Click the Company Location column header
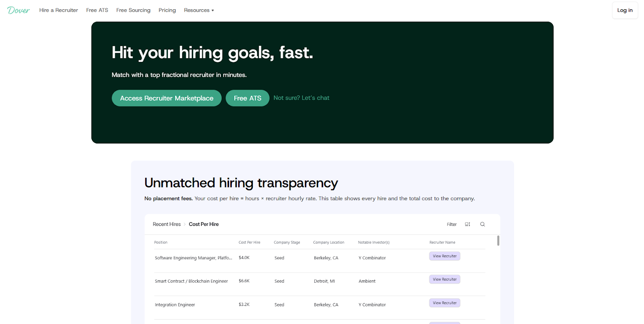 [329, 242]
